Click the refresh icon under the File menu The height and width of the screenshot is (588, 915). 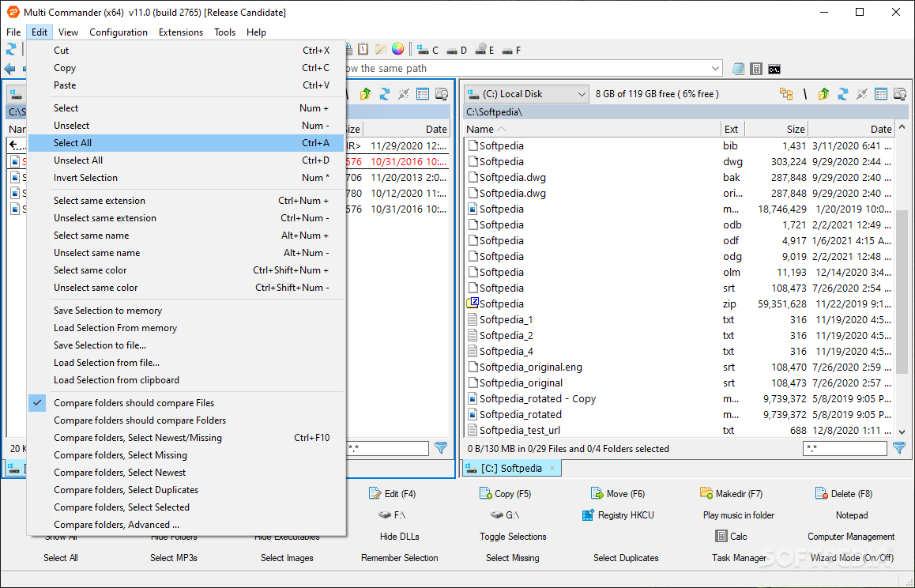click(11, 50)
